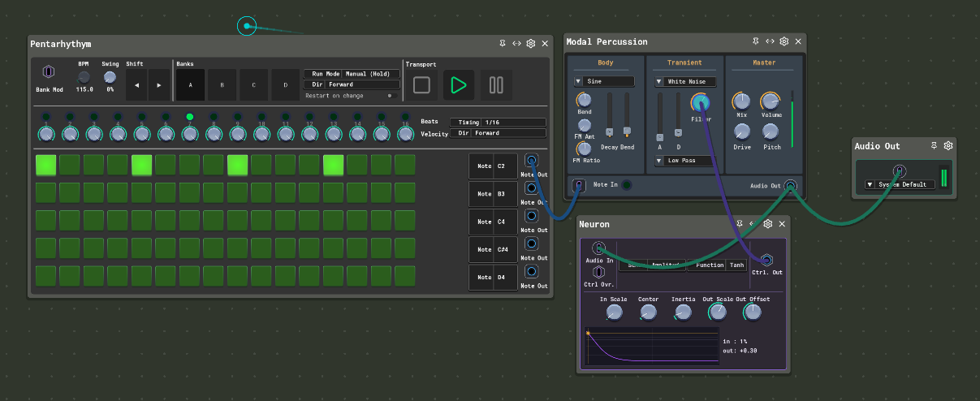Click the B3 row Note Out jack

[x=531, y=188]
